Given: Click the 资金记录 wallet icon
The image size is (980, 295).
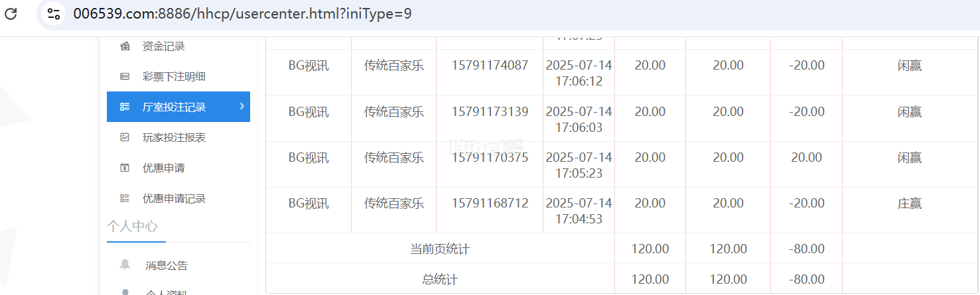Looking at the screenshot, I should click(125, 46).
